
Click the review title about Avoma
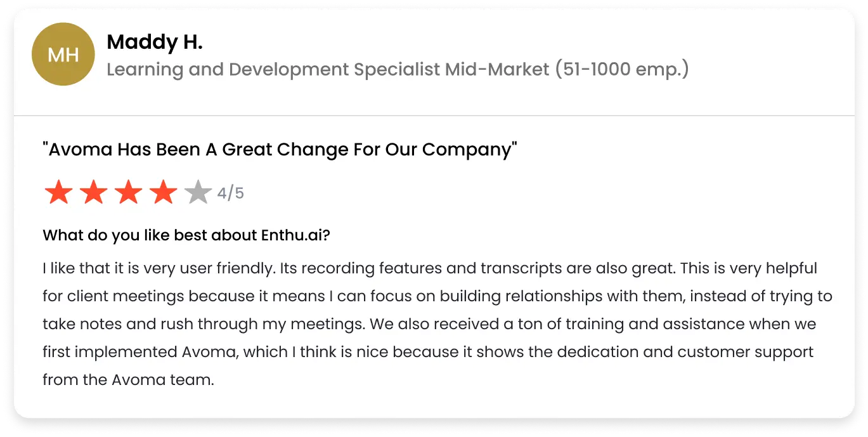pyautogui.click(x=280, y=150)
